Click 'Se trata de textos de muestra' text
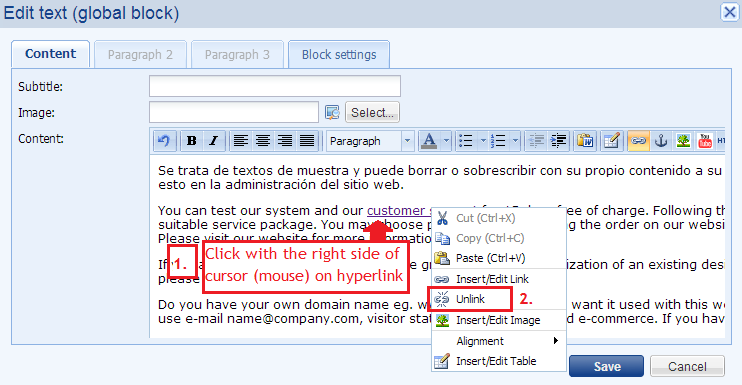The height and width of the screenshot is (385, 742). pos(253,170)
